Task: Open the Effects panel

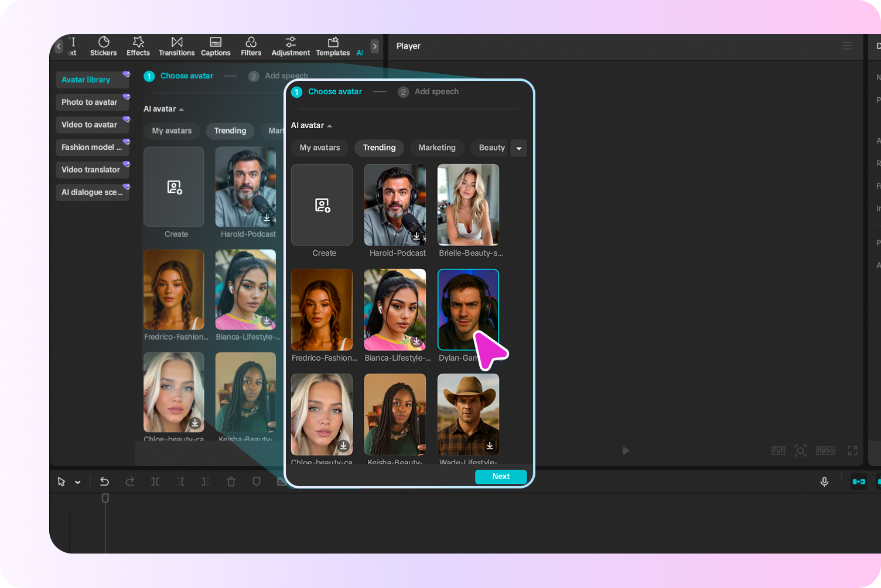Action: (138, 46)
